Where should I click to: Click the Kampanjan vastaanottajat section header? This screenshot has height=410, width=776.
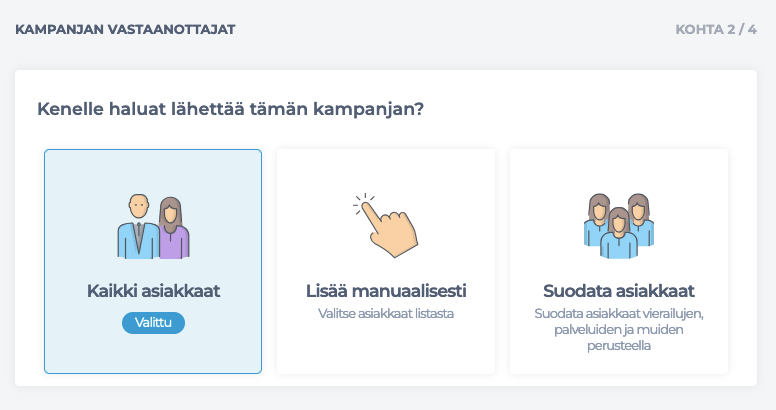click(x=125, y=30)
